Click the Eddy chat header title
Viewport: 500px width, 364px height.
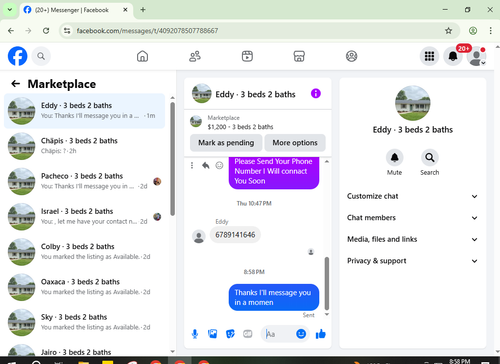pyautogui.click(x=255, y=94)
